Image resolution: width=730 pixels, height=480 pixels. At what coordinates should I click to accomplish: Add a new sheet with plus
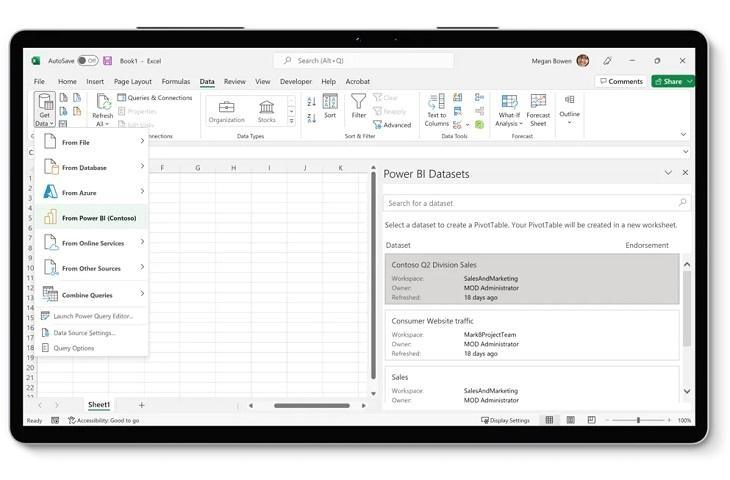(142, 405)
